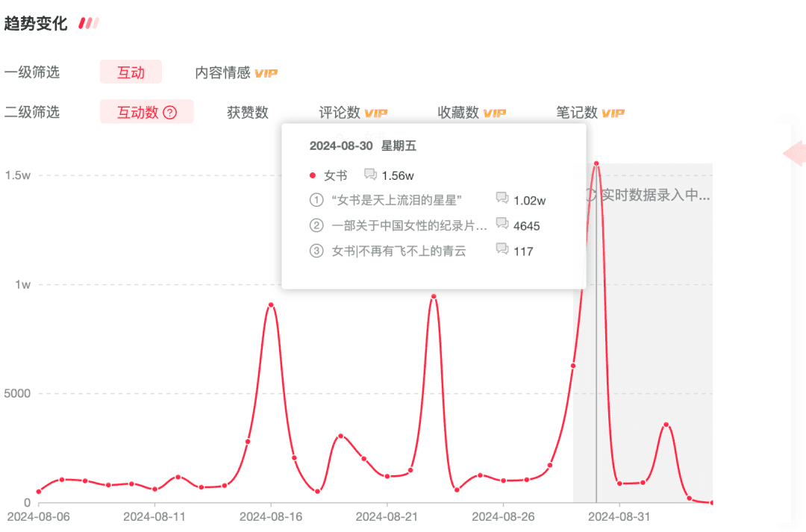Click comment icon beside 117
The width and height of the screenshot is (806, 532).
[x=502, y=248]
